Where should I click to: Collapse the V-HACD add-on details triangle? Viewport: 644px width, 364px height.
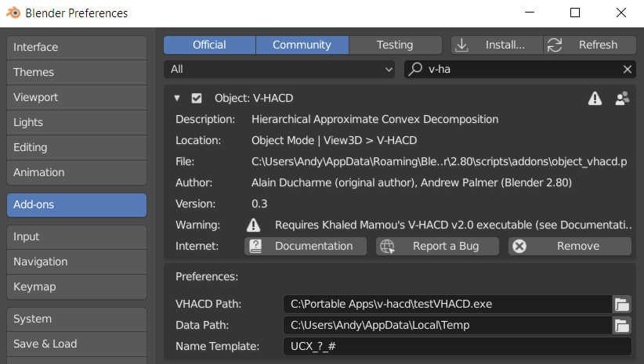[177, 98]
